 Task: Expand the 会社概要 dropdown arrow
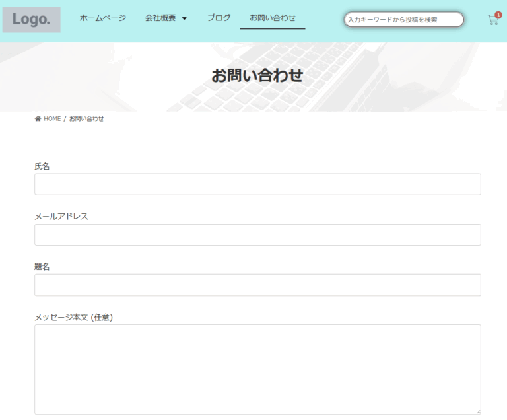click(x=184, y=18)
